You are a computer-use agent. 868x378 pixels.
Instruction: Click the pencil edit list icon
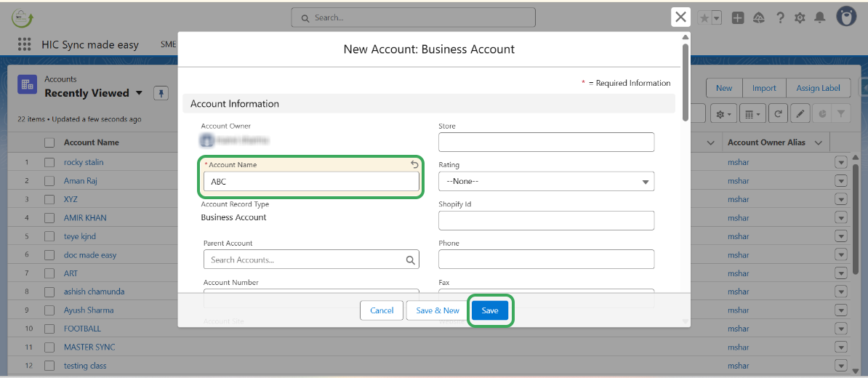pos(800,113)
